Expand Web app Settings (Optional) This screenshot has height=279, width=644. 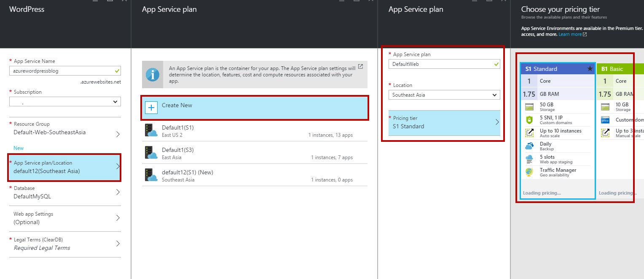coord(65,218)
